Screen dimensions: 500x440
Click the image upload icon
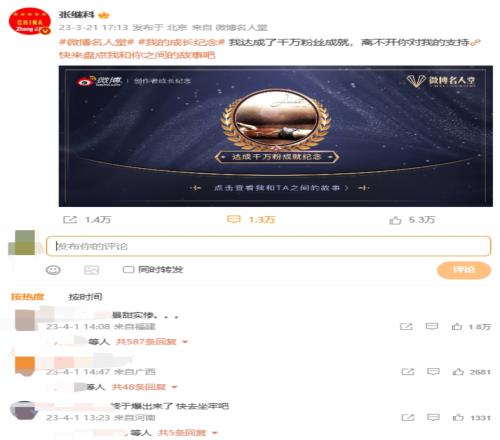pyautogui.click(x=91, y=270)
